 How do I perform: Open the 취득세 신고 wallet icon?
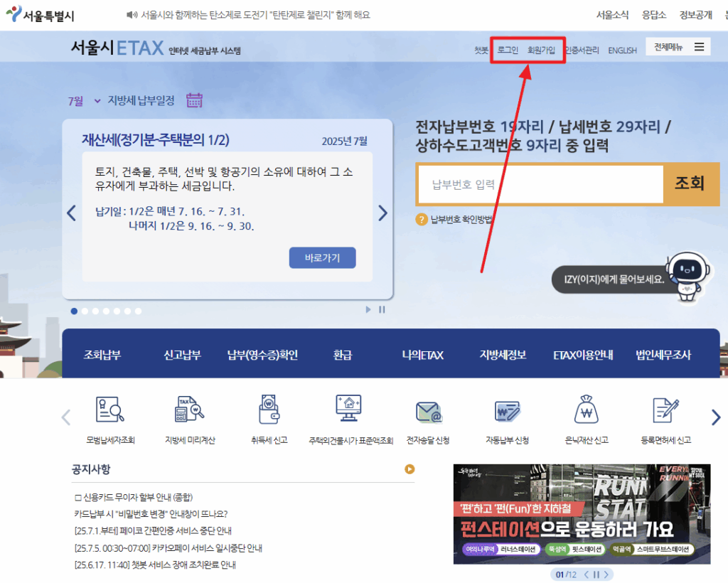pyautogui.click(x=269, y=410)
